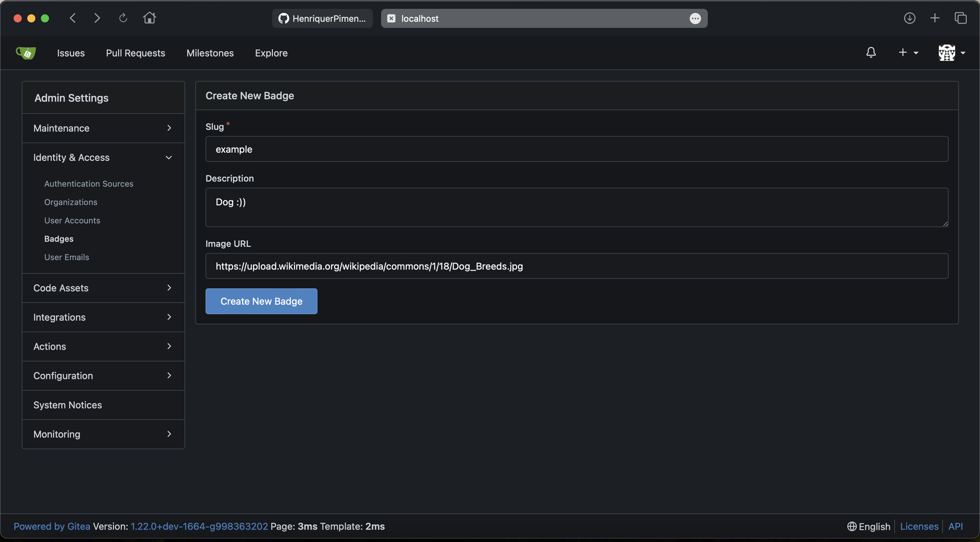
Task: Open Organizations admin page
Action: (71, 202)
